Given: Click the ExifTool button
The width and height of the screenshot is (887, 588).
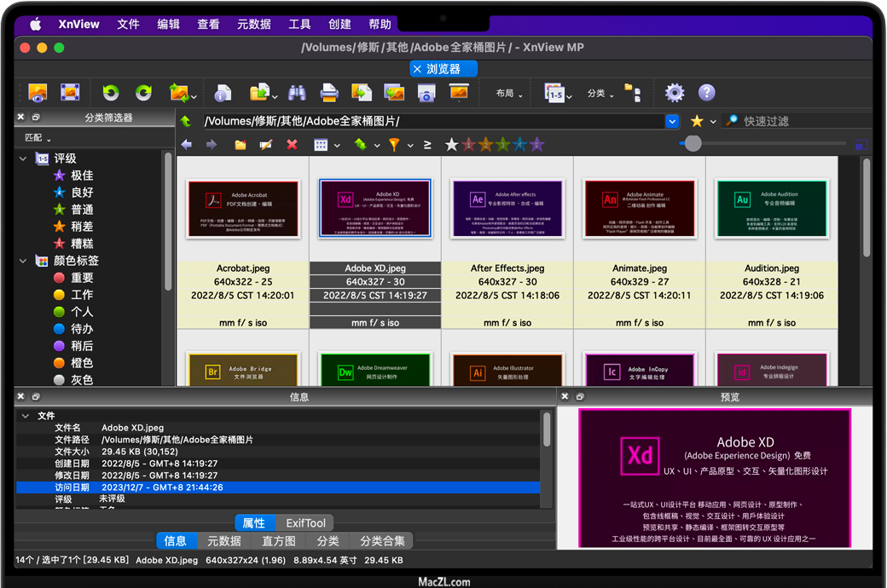Looking at the screenshot, I should tap(305, 523).
